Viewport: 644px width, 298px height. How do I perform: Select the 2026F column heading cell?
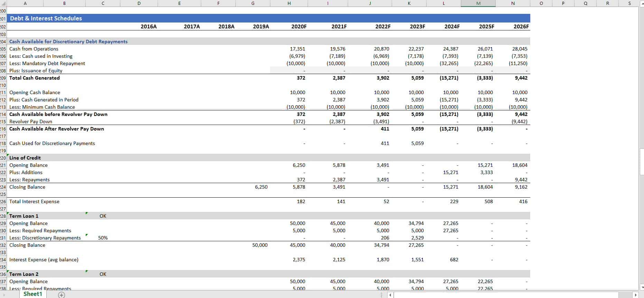tap(521, 27)
